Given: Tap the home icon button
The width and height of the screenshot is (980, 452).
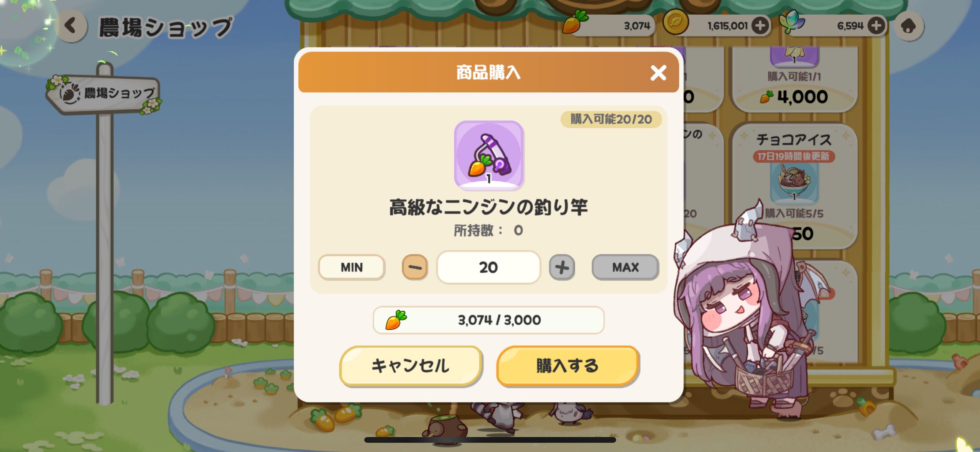Looking at the screenshot, I should pyautogui.click(x=908, y=26).
